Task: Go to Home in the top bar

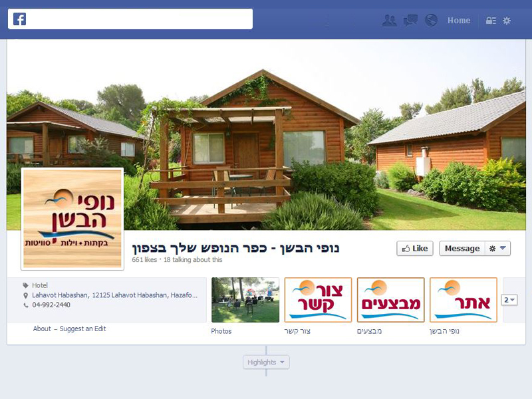Action: [459, 21]
